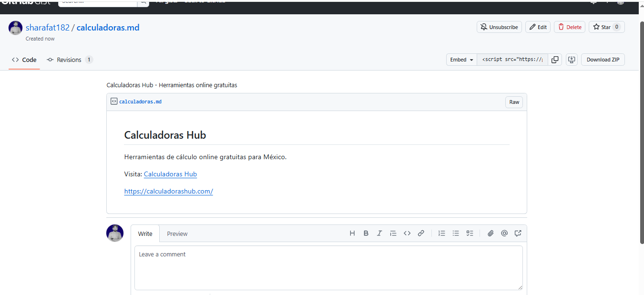Delete this gist
Viewport: 644px width, 295px height.
tap(570, 27)
